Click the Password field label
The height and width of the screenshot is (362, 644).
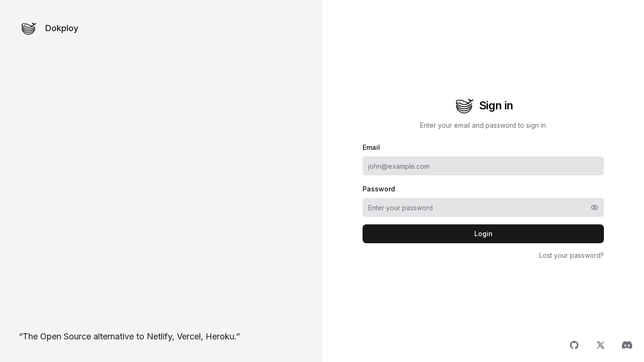coord(379,189)
